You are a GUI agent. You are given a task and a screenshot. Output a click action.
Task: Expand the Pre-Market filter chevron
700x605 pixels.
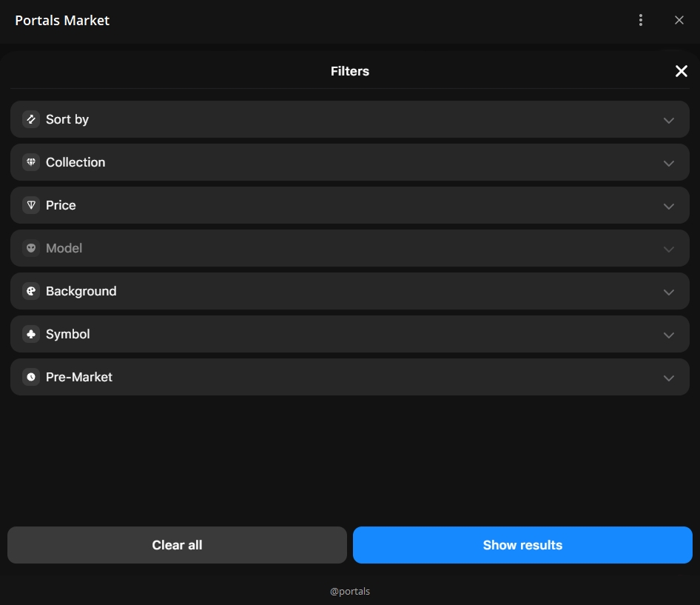click(668, 378)
